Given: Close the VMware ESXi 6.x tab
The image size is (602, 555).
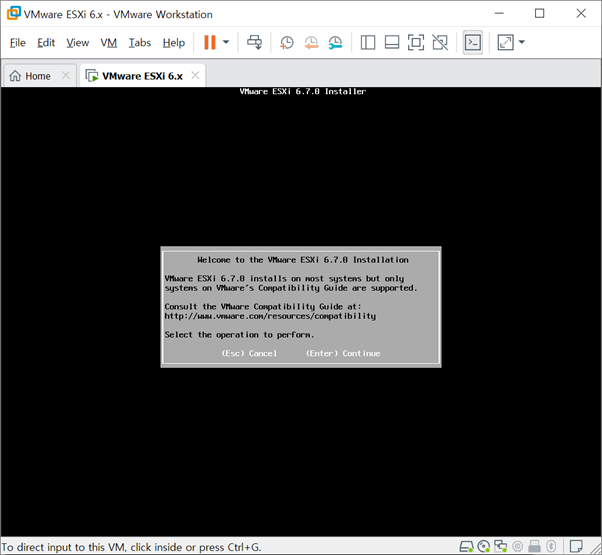Looking at the screenshot, I should tap(195, 75).
